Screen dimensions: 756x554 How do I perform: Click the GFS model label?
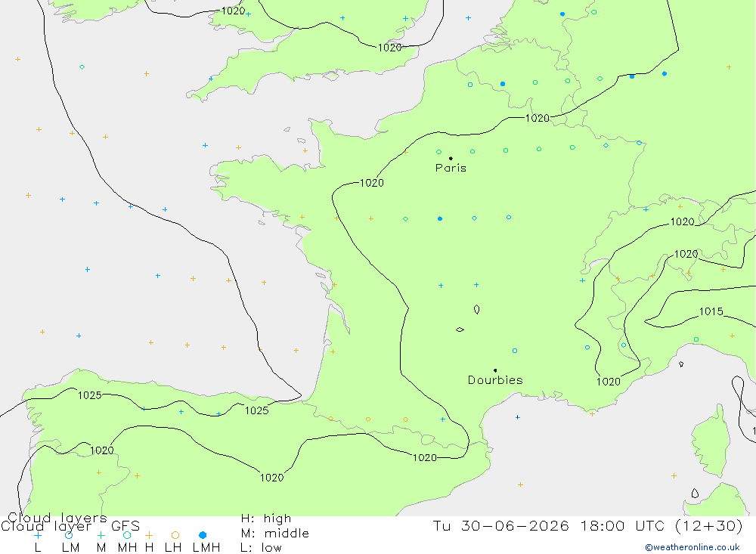tap(125, 525)
